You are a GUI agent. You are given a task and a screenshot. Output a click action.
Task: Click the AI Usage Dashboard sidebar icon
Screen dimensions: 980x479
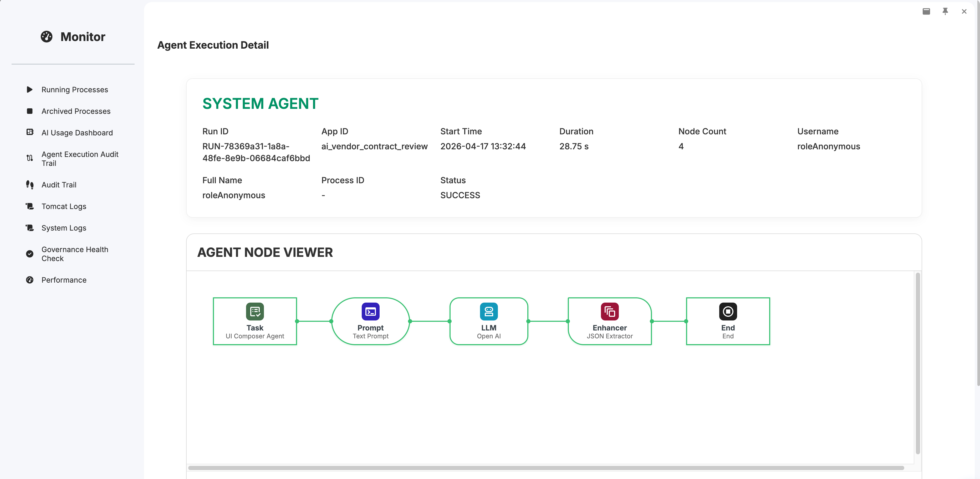[30, 133]
